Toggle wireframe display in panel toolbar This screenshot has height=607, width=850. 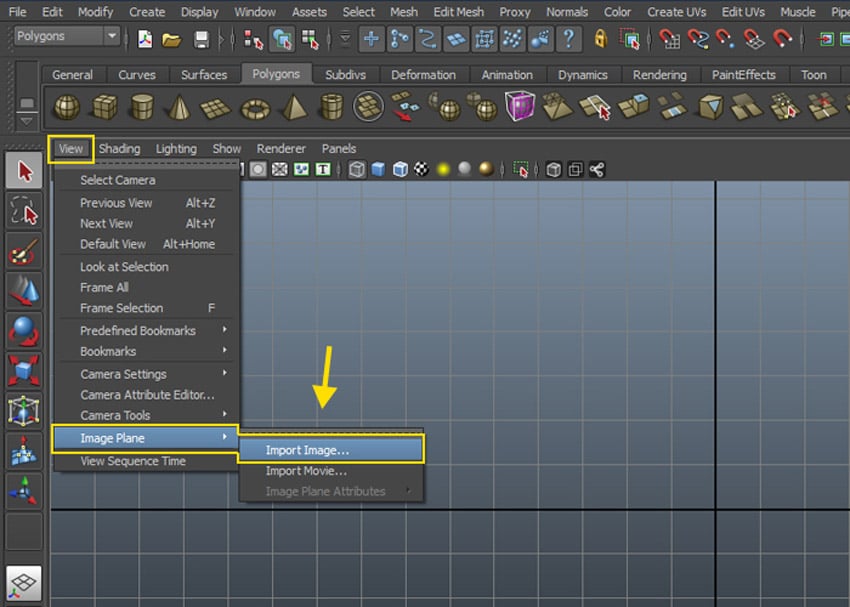tap(357, 170)
